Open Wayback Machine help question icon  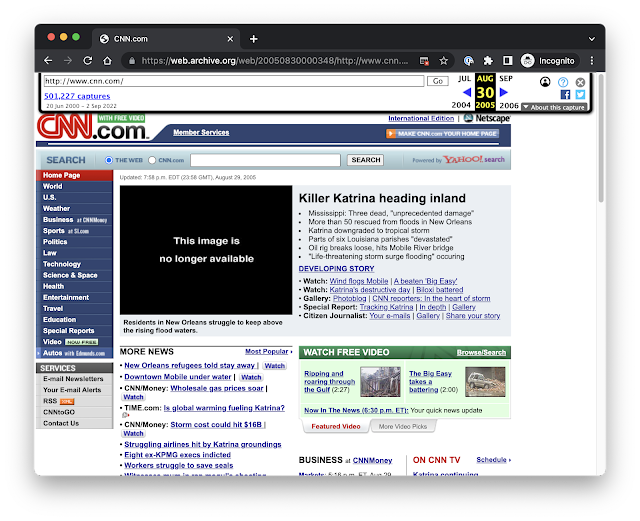click(563, 82)
